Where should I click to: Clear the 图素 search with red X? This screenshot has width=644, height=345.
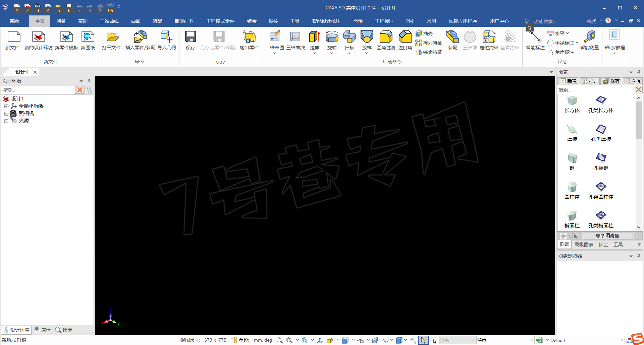(639, 89)
